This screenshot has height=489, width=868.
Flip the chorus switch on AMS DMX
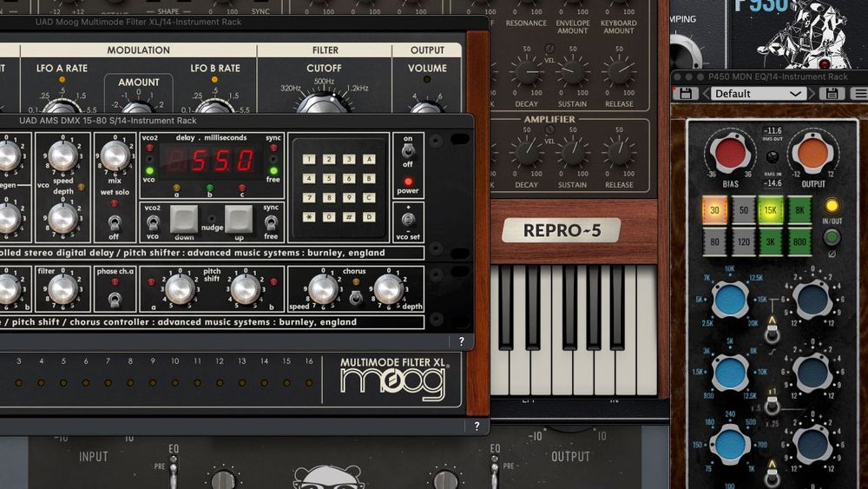(x=356, y=298)
